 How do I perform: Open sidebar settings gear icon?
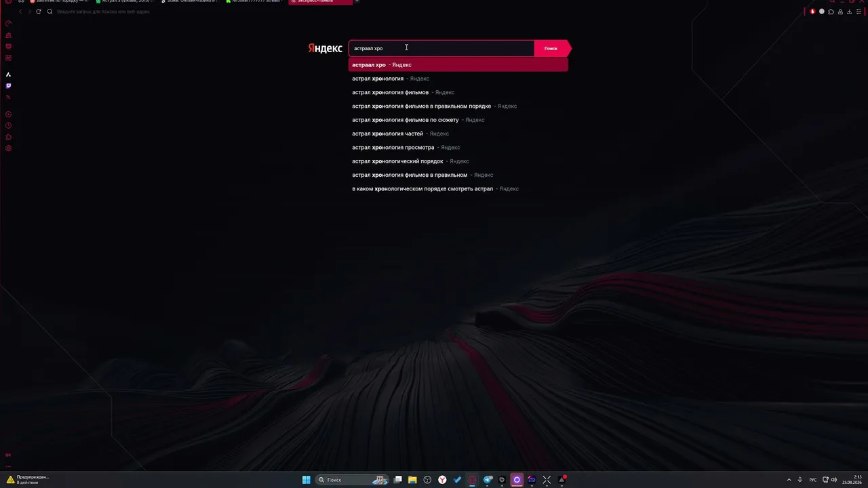(8, 148)
